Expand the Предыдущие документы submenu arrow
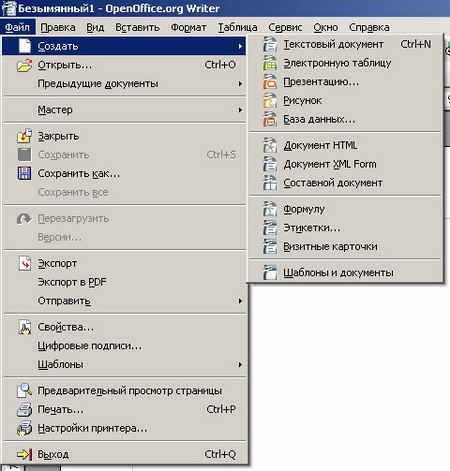Viewport: 450px width, 471px height. point(240,84)
